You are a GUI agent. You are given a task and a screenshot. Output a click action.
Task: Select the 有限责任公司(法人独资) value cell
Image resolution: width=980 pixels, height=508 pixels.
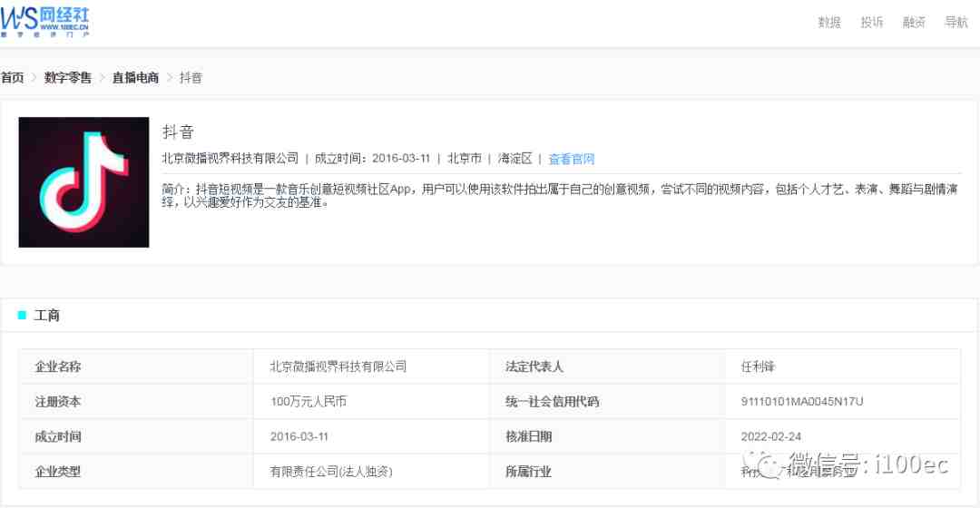371,472
